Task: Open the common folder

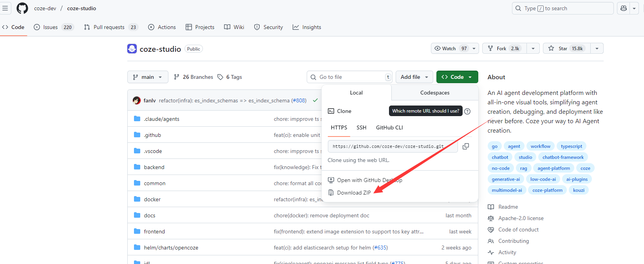Action: [x=155, y=183]
